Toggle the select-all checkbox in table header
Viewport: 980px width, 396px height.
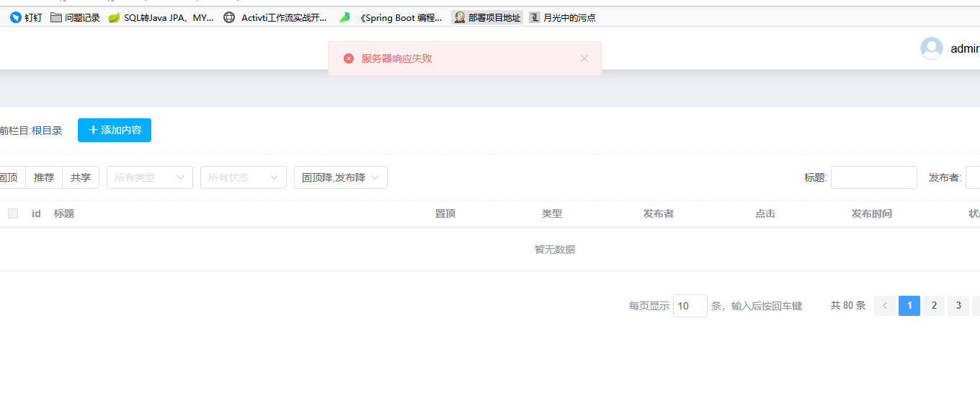13,214
